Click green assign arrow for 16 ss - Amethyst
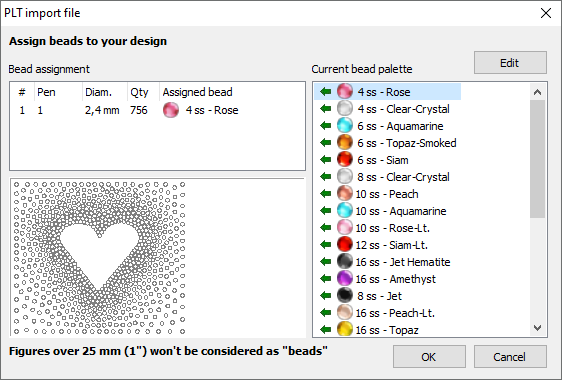The height and width of the screenshot is (380, 562). [325, 279]
